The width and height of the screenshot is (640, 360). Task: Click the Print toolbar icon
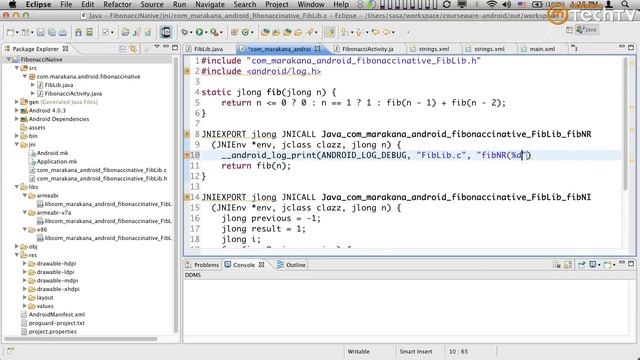point(62,32)
